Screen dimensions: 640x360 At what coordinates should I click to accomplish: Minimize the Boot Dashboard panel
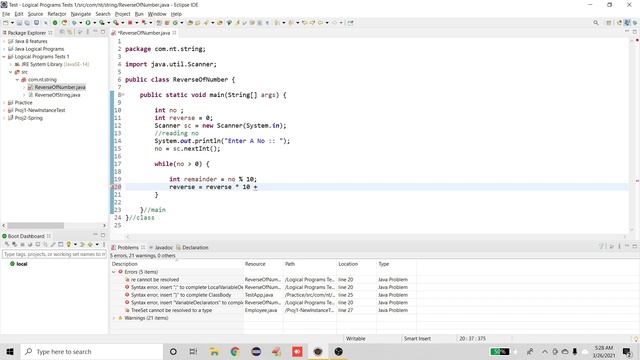coord(95,235)
